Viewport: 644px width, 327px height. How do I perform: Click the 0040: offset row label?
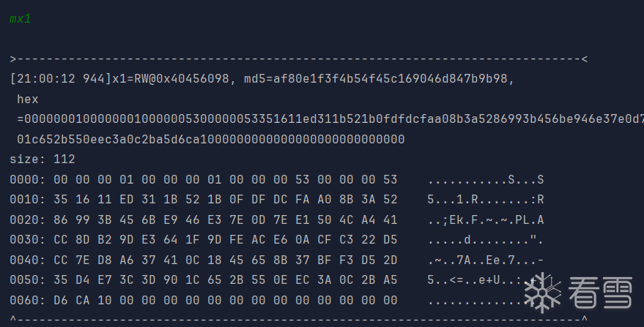pos(28,260)
